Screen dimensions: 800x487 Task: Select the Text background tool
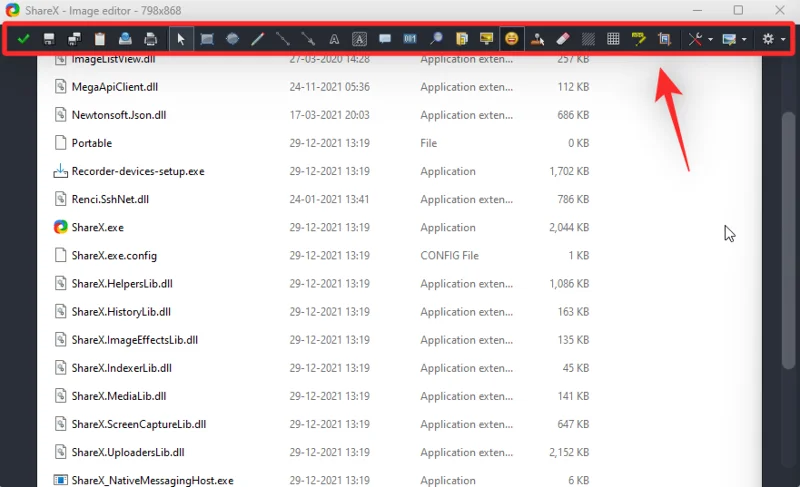[x=359, y=39]
